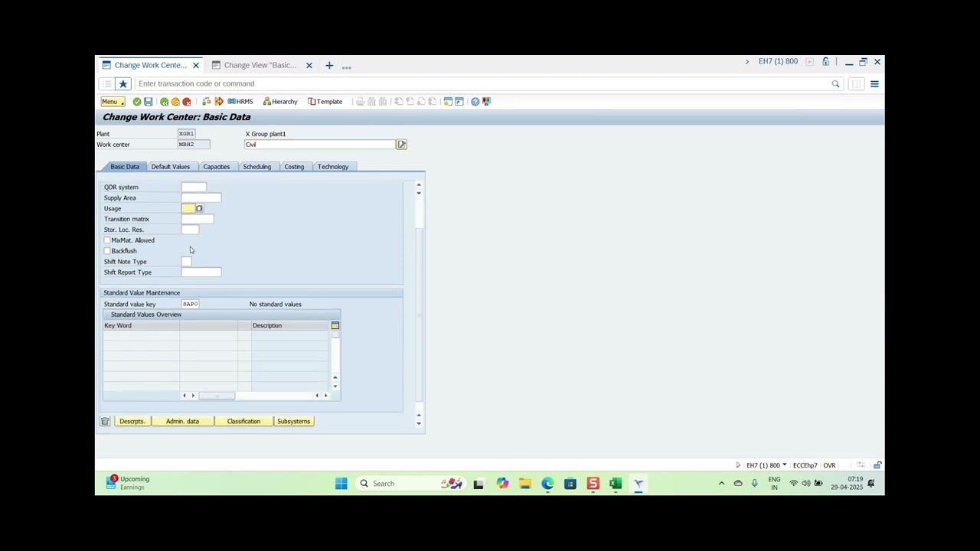
Task: Click the Classification button
Action: [x=243, y=422]
